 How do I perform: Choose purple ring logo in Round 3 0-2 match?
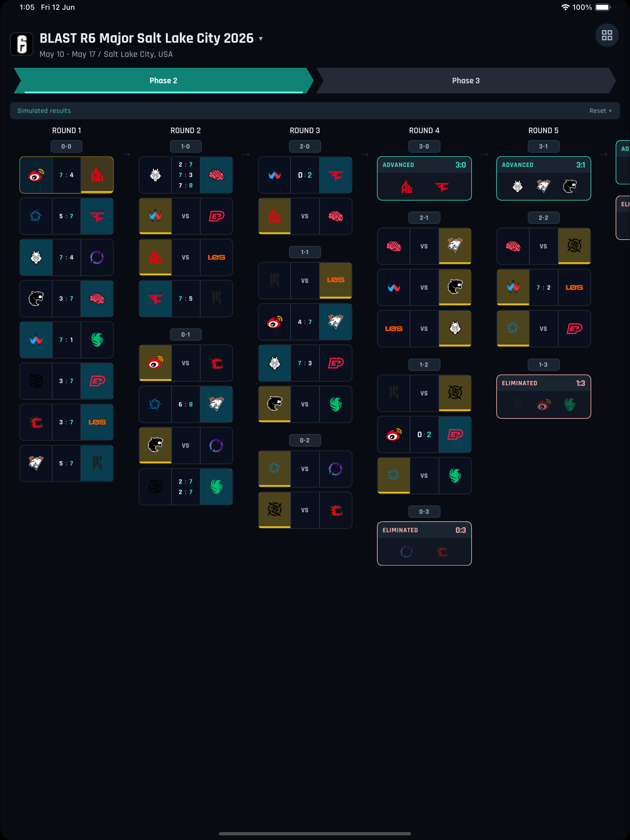click(336, 469)
